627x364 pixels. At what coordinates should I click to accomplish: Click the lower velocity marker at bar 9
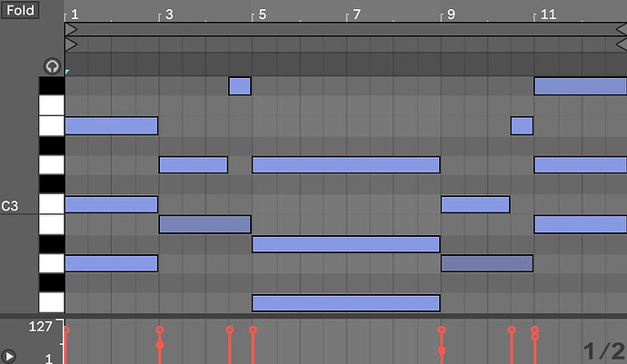(442, 350)
